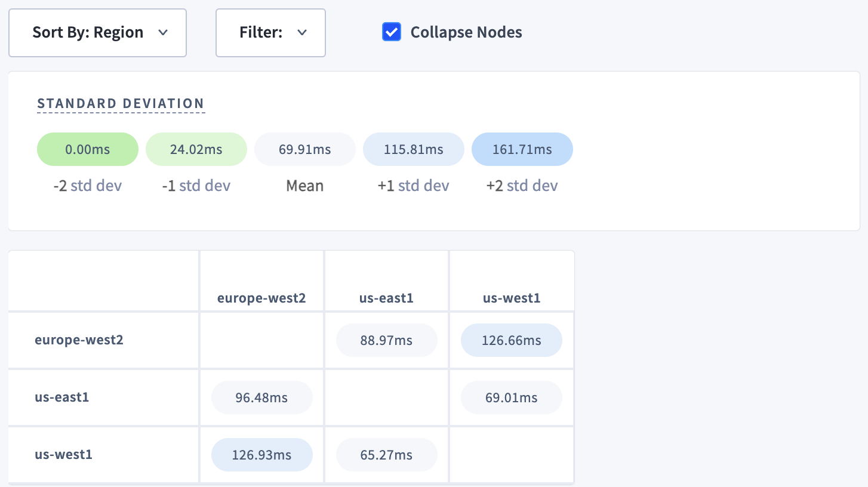
Task: Open the 115.81ms +1 std dev pill
Action: tap(413, 149)
